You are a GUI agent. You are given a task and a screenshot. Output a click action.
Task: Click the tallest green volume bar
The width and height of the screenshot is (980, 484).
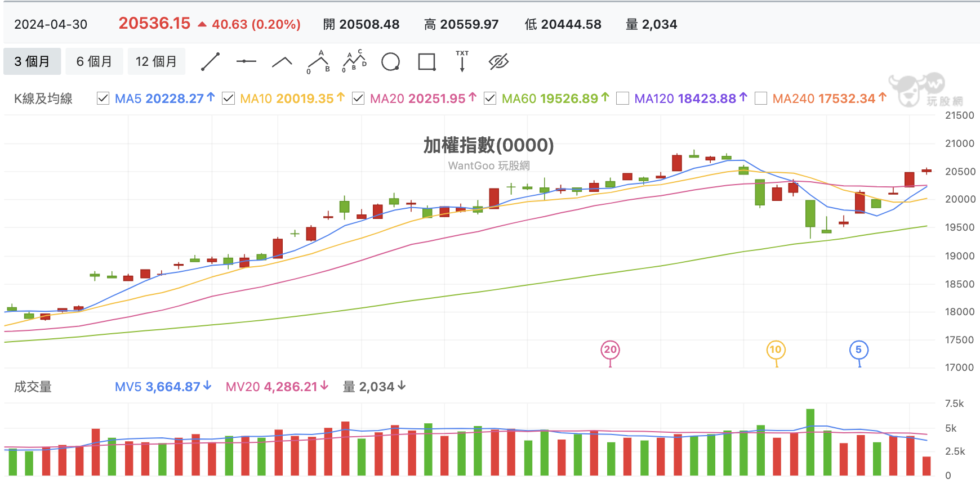point(810,442)
